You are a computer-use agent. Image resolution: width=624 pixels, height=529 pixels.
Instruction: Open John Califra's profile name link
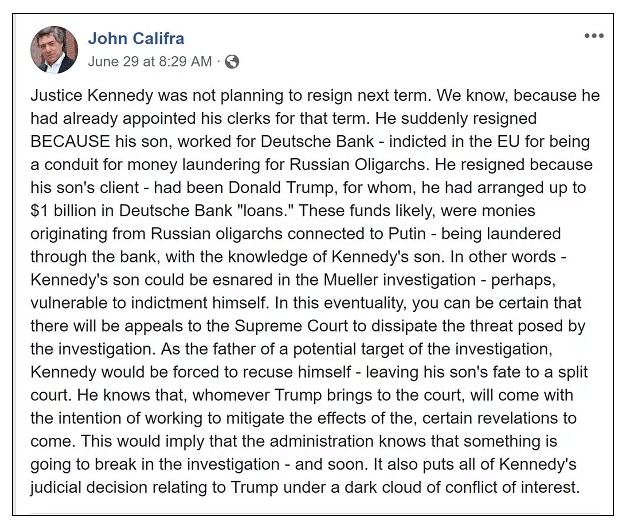[x=136, y=39]
